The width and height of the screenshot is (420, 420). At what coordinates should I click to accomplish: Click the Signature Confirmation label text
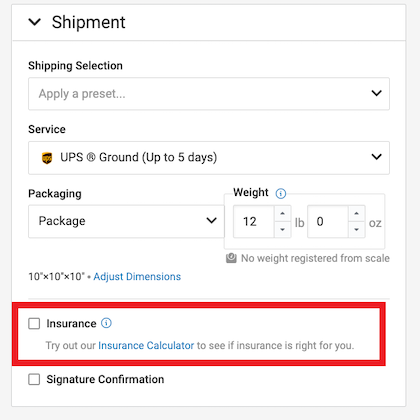point(105,379)
